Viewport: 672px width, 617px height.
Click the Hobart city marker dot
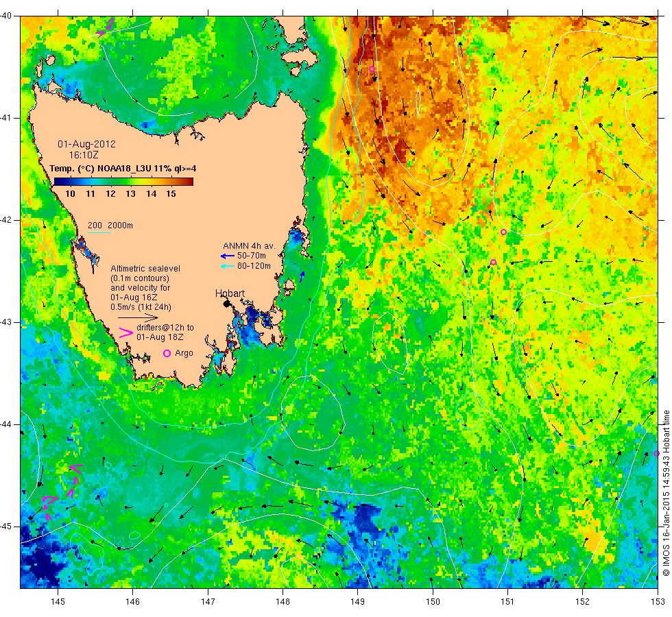pyautogui.click(x=227, y=304)
